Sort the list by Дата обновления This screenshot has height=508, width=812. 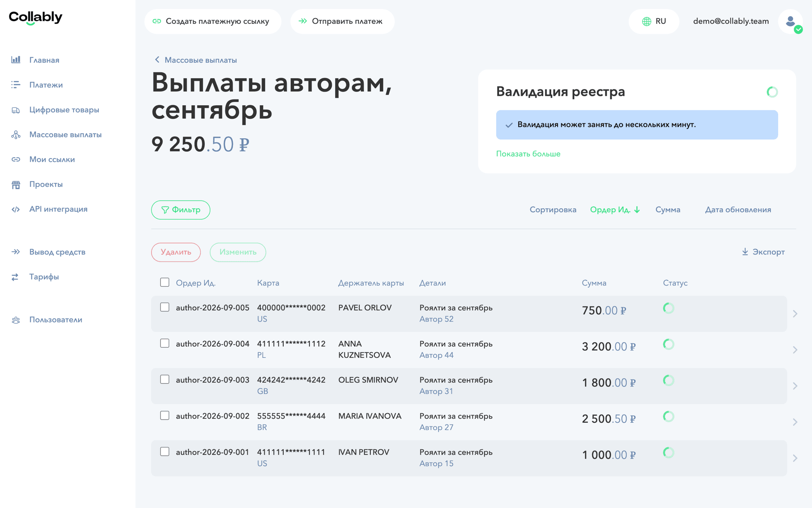[x=738, y=210]
